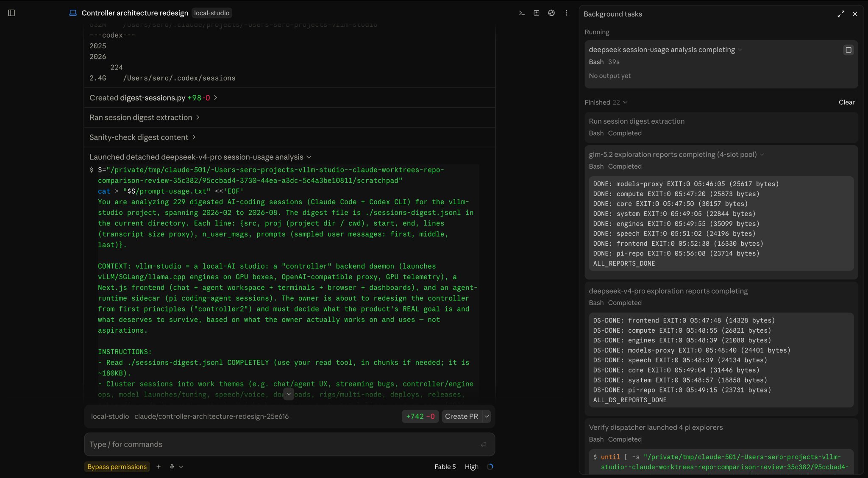868x478 pixels.
Task: Expand the Ran session digest extraction step
Action: (145, 117)
